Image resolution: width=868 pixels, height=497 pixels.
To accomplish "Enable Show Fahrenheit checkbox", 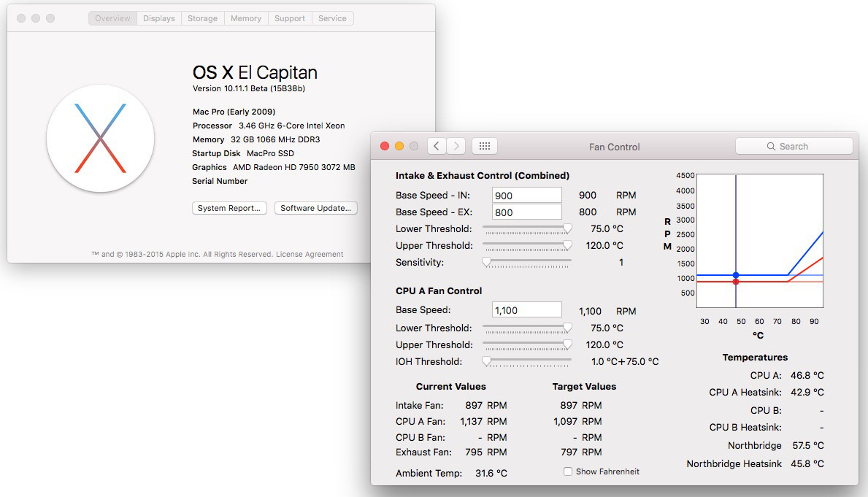I will (567, 471).
